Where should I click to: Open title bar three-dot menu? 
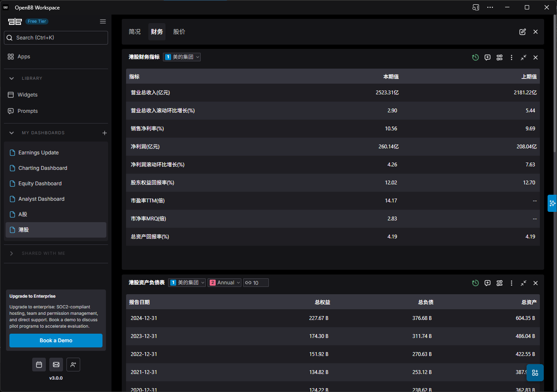point(490,7)
